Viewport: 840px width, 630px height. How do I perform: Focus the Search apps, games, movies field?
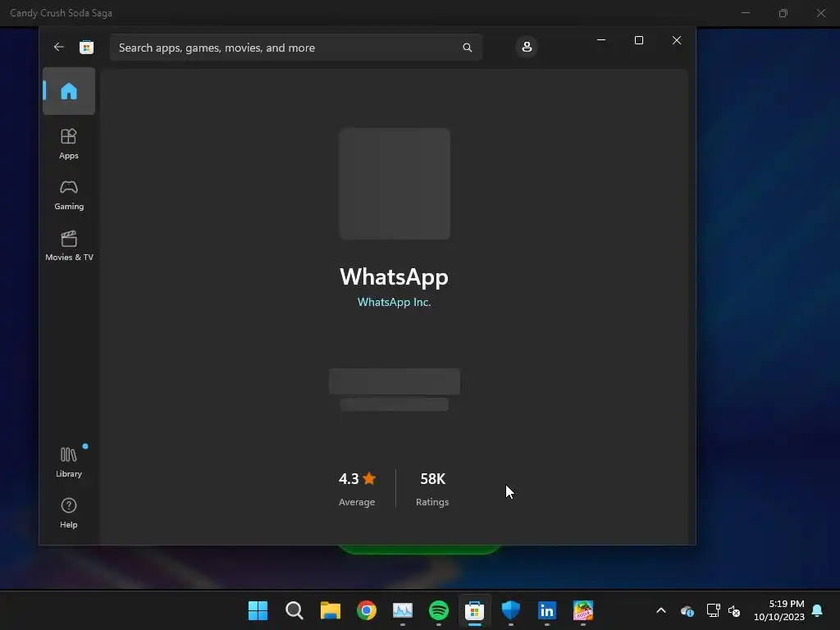coord(295,48)
